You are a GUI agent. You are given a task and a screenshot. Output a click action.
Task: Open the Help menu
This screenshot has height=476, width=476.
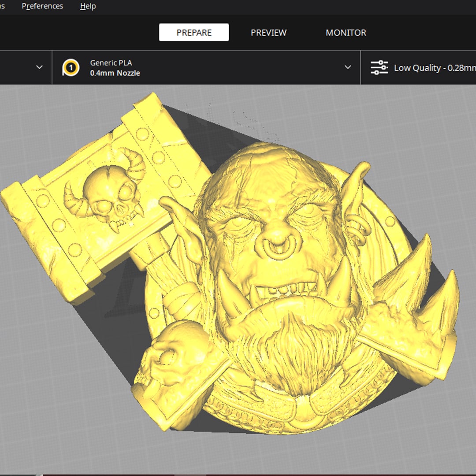click(x=88, y=6)
